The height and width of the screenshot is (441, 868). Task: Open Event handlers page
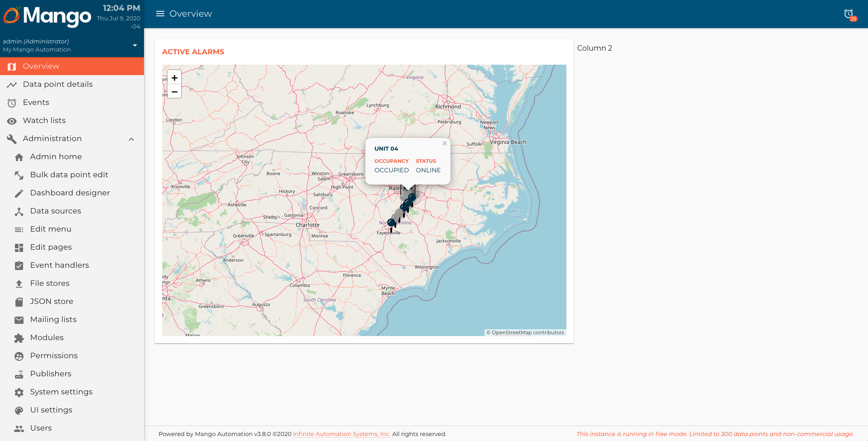(x=72, y=265)
